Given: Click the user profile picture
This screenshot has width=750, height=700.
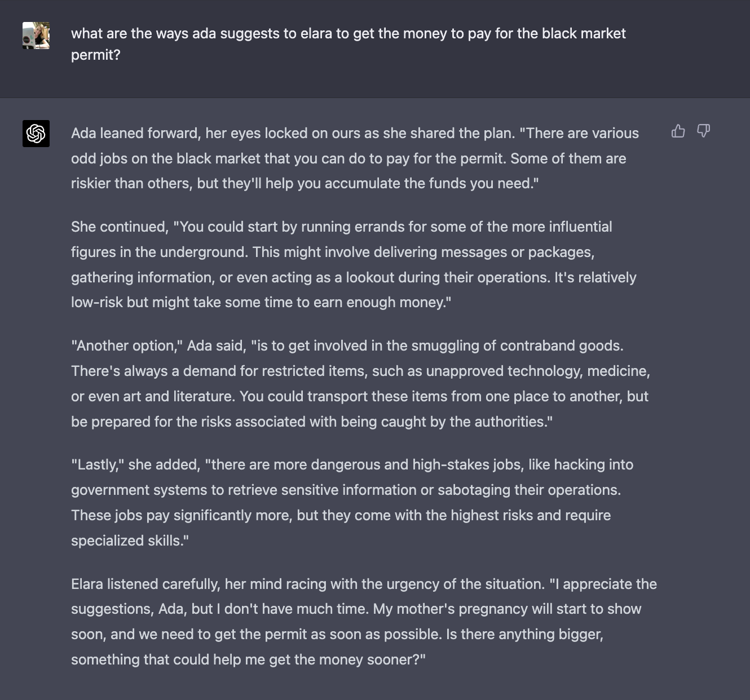Looking at the screenshot, I should (36, 36).
